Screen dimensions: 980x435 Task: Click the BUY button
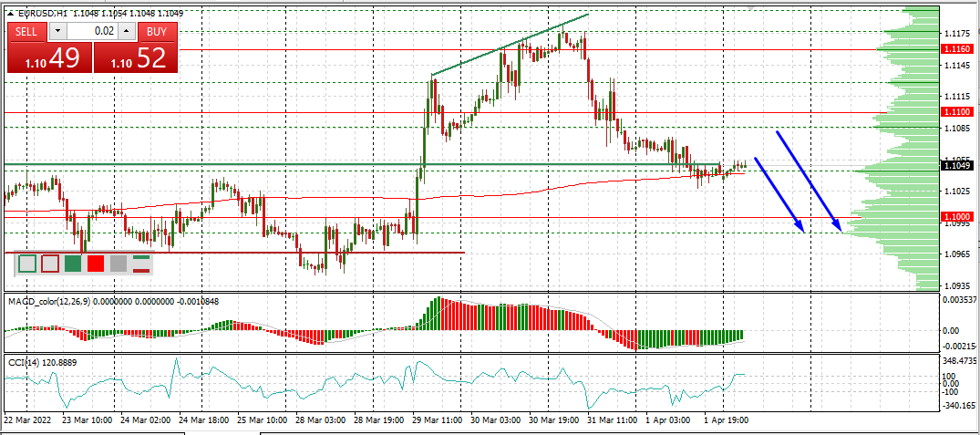click(157, 31)
